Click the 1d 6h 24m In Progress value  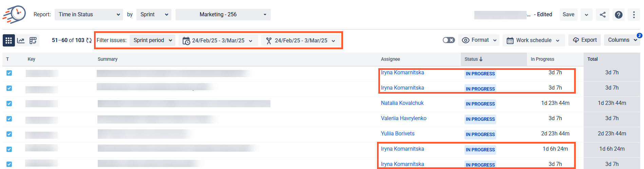tap(555, 149)
